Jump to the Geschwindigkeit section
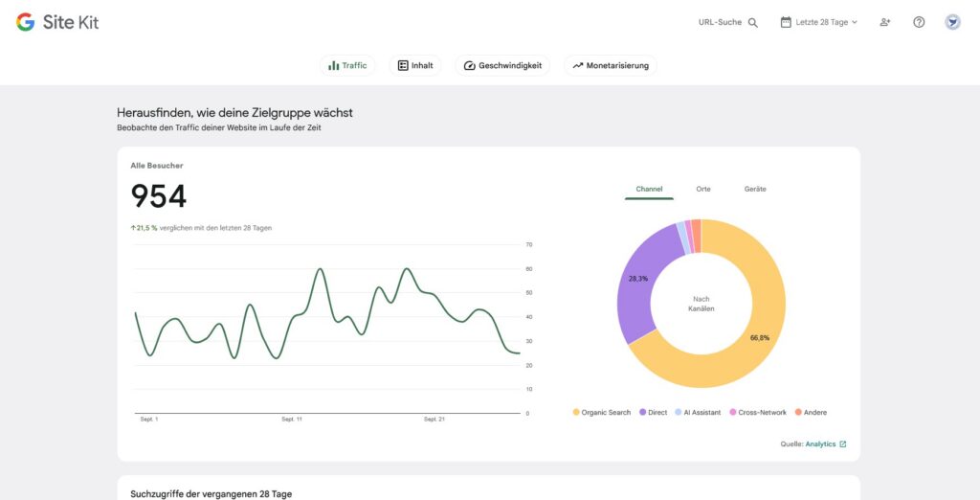Screen dimensions: 980x500 502,65
